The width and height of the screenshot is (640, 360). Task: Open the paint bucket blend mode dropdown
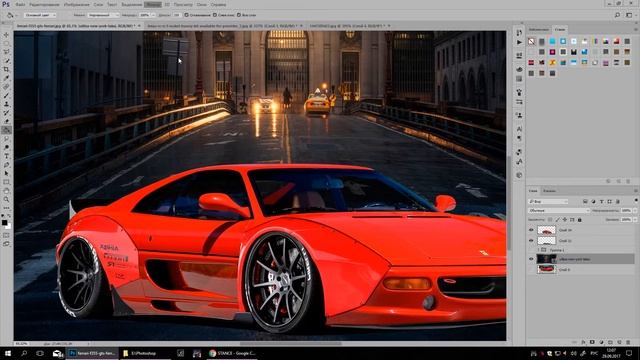(103, 15)
